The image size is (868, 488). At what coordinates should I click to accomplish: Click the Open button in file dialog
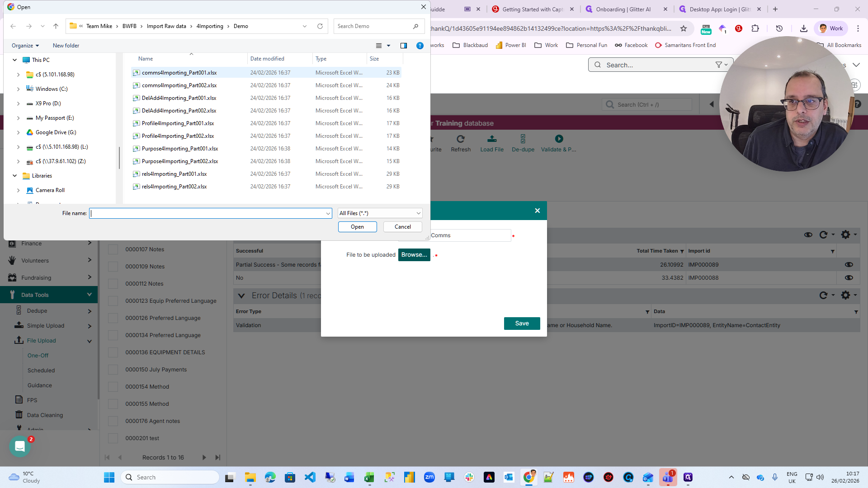(357, 227)
